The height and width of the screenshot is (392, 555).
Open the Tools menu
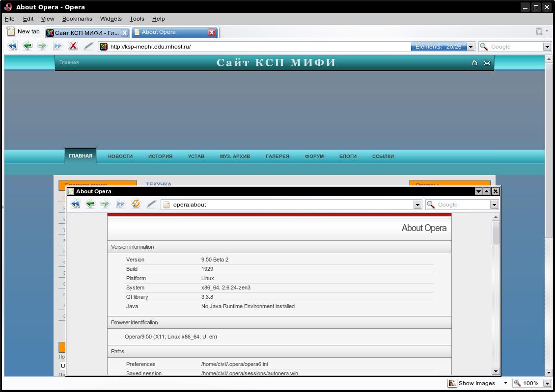[137, 19]
